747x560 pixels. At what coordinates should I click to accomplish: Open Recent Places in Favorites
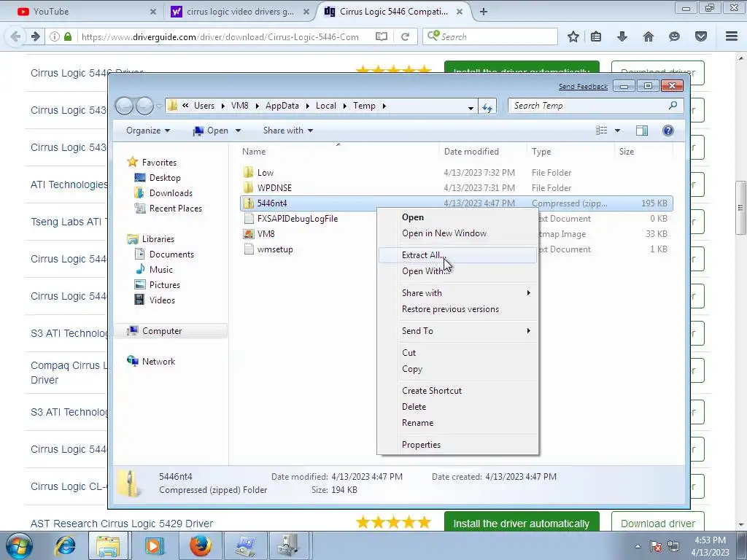pyautogui.click(x=175, y=208)
